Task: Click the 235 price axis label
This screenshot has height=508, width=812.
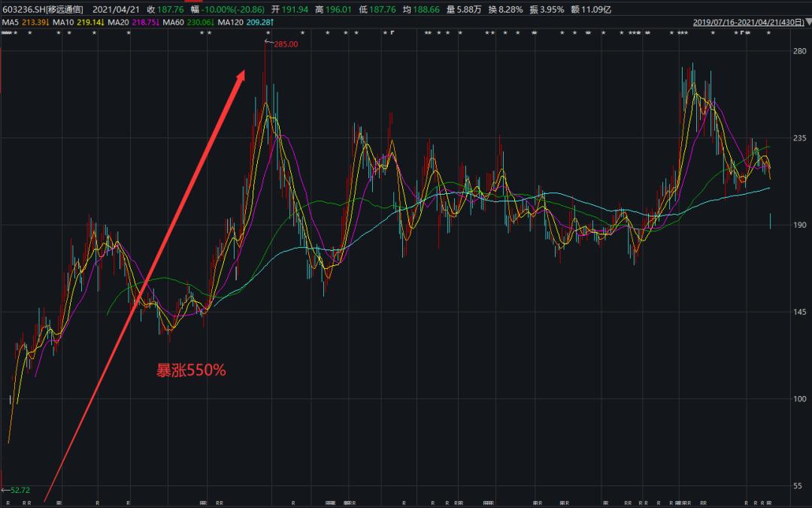Action: (x=798, y=138)
